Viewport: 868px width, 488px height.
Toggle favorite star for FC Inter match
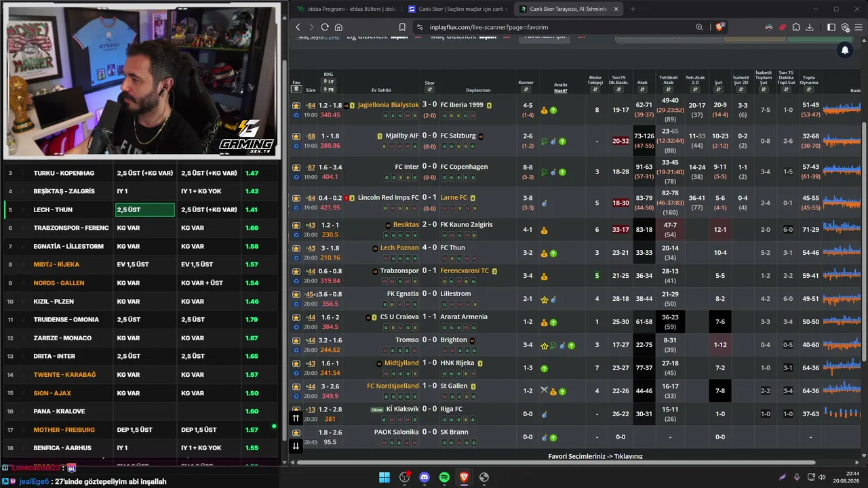tap(296, 167)
